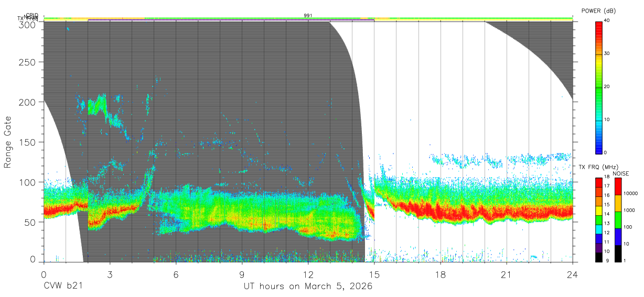This screenshot has height=297, width=644.
Task: Click the 100 label on the noise legend
Action: point(628,227)
